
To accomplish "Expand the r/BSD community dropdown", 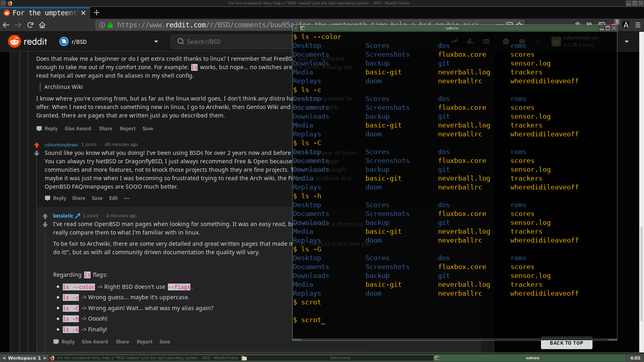I will pos(156,42).
